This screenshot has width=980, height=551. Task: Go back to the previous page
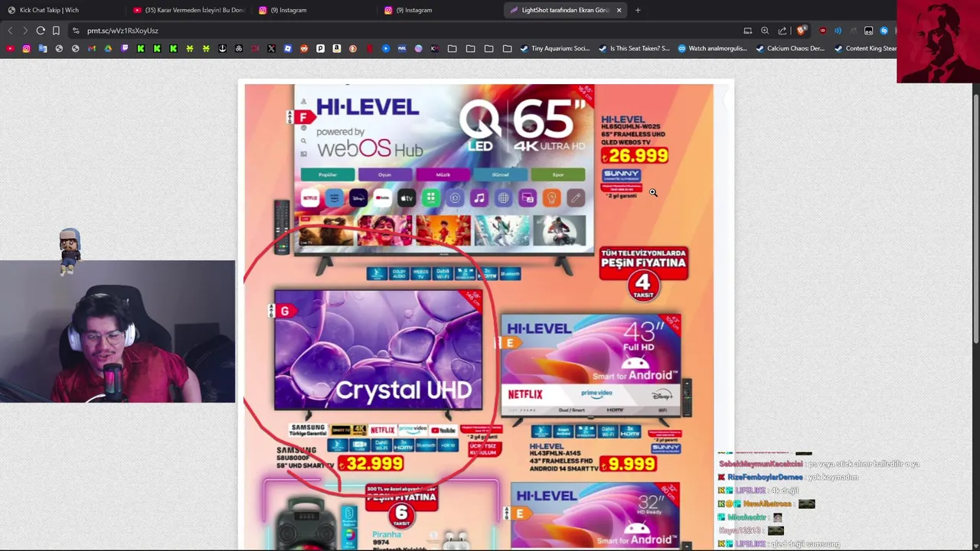[10, 31]
